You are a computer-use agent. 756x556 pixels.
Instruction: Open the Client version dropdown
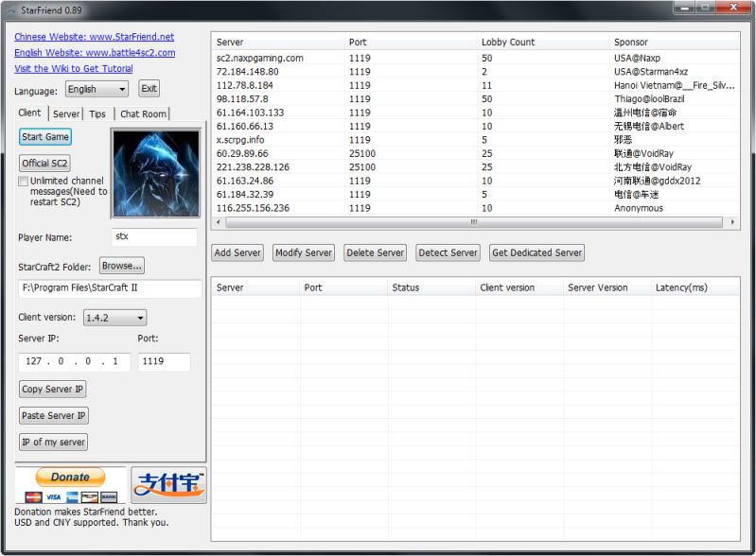coord(114,318)
